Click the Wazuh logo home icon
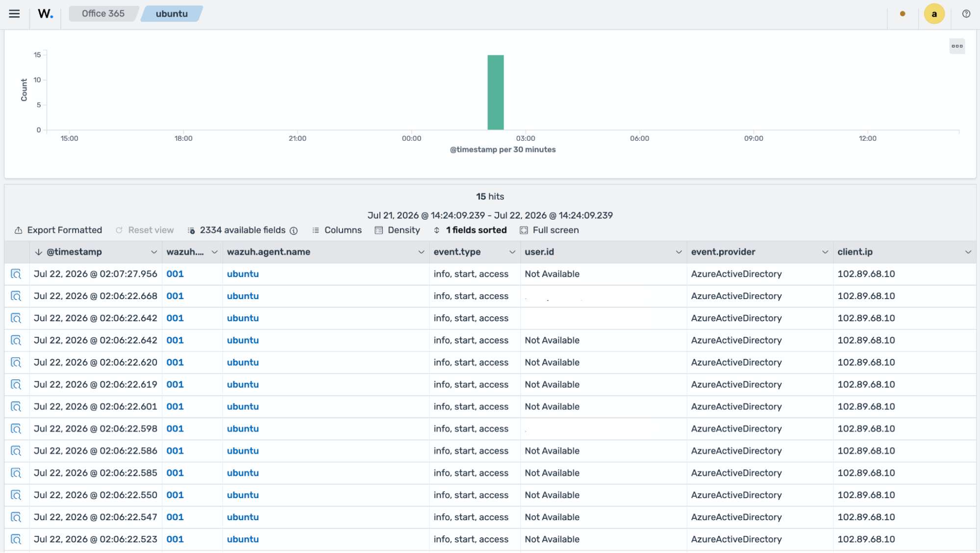Image resolution: width=980 pixels, height=553 pixels. 46,14
